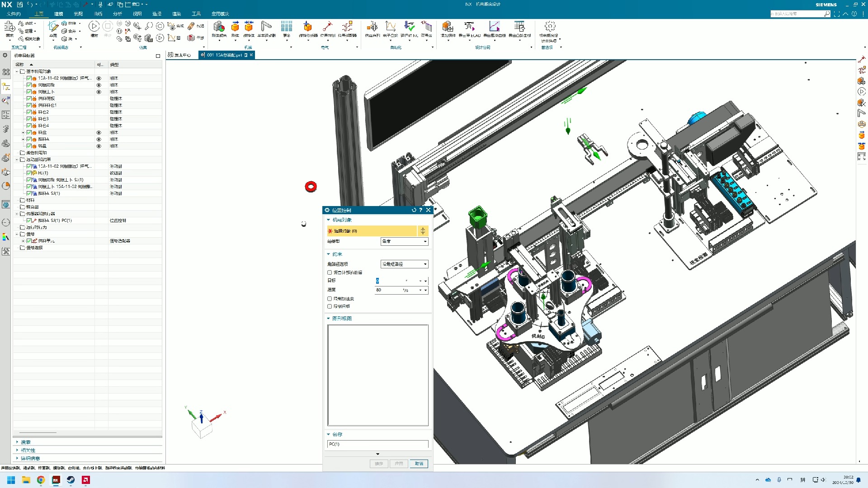868x488 pixels.
Task: Click the Play simulation button
Action: coord(94,27)
